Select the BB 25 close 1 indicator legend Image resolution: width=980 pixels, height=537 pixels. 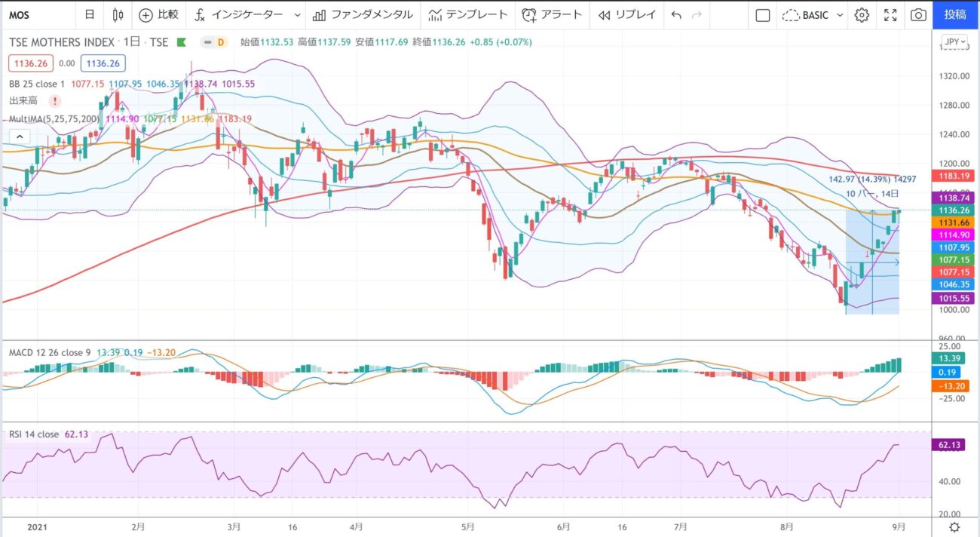[x=37, y=84]
